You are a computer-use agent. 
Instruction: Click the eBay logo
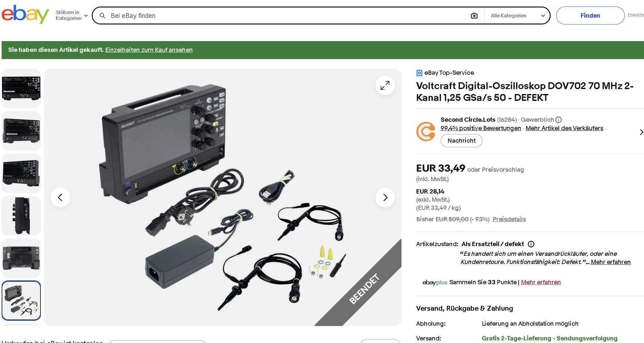click(x=25, y=14)
